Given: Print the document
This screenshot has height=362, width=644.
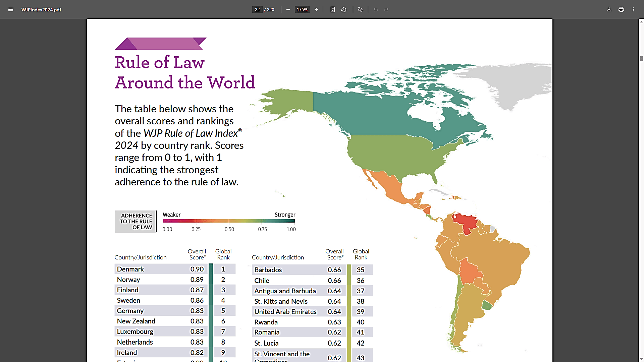Looking at the screenshot, I should 621,9.
